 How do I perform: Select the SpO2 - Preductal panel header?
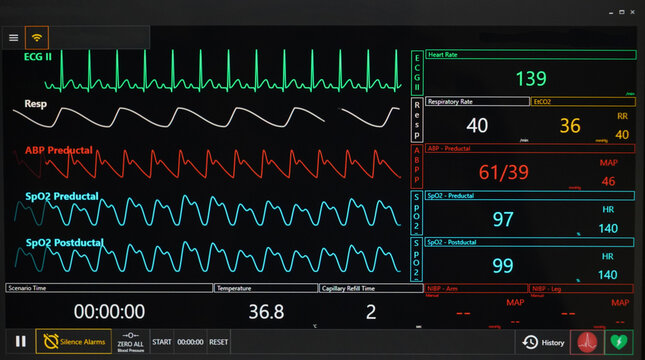coord(530,196)
